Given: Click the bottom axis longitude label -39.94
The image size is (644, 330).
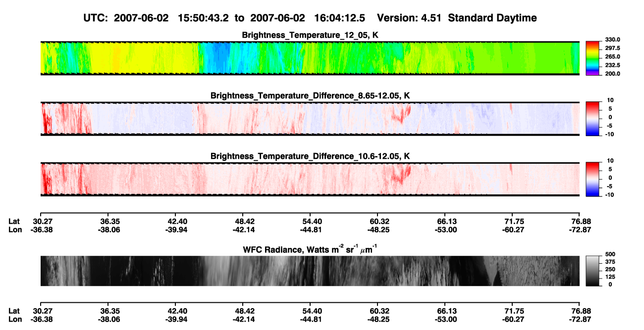Looking at the screenshot, I should (x=176, y=319).
